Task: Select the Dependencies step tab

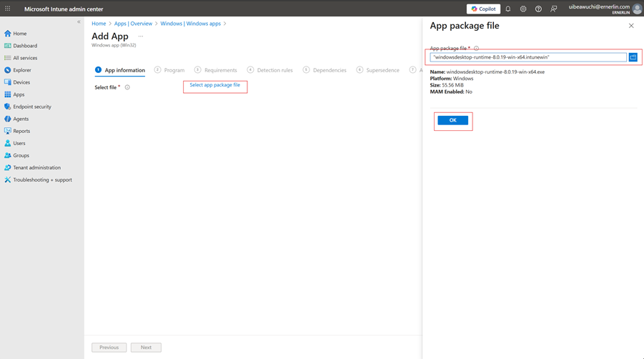Action: click(325, 70)
